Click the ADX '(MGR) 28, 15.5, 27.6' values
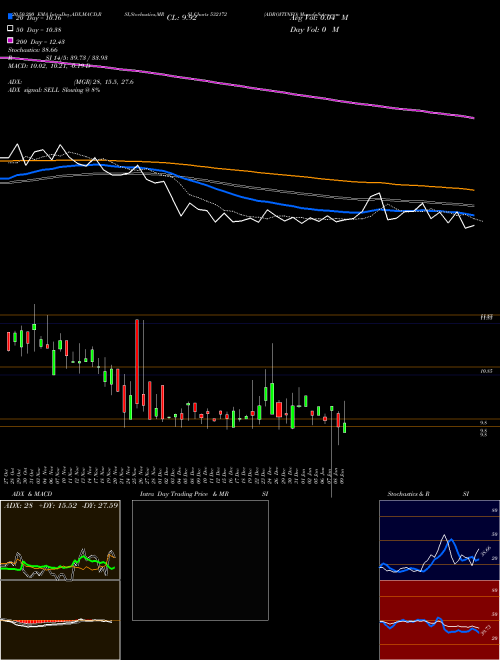The width and height of the screenshot is (500, 660). [x=104, y=82]
